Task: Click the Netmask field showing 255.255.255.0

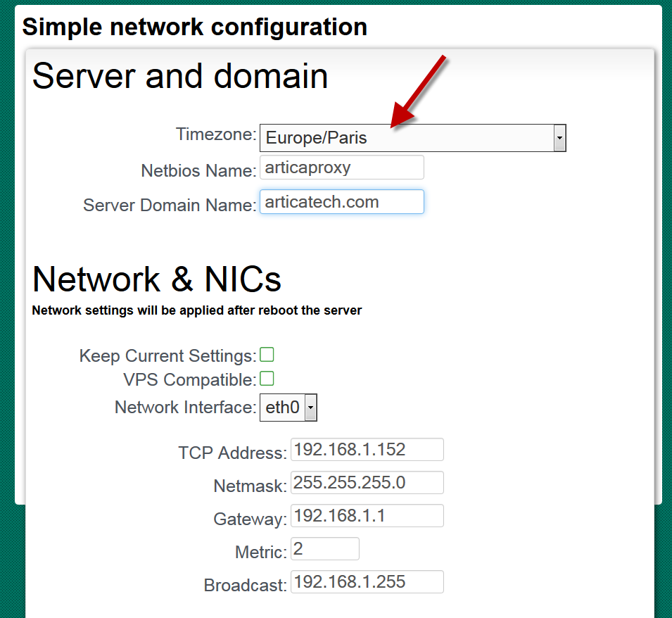Action: click(367, 483)
